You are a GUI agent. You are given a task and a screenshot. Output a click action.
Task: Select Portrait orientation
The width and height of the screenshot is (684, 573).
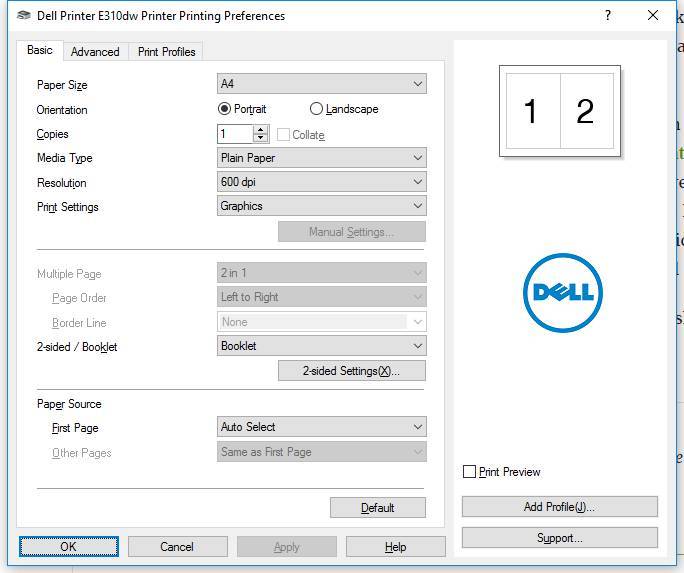tap(242, 109)
